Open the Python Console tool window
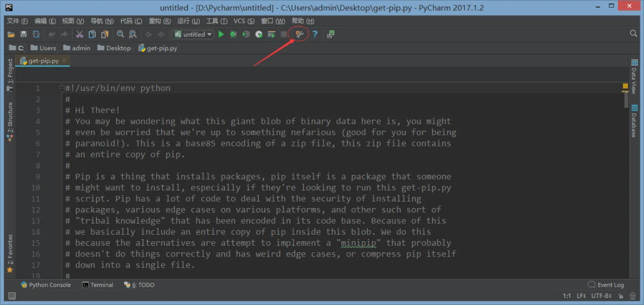Screen dimensions: 644x305 click(46, 285)
